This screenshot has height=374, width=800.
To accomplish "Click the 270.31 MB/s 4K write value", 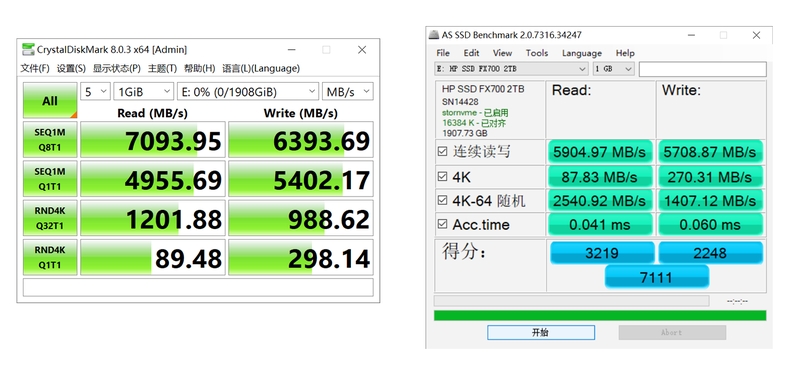I will pos(710,177).
